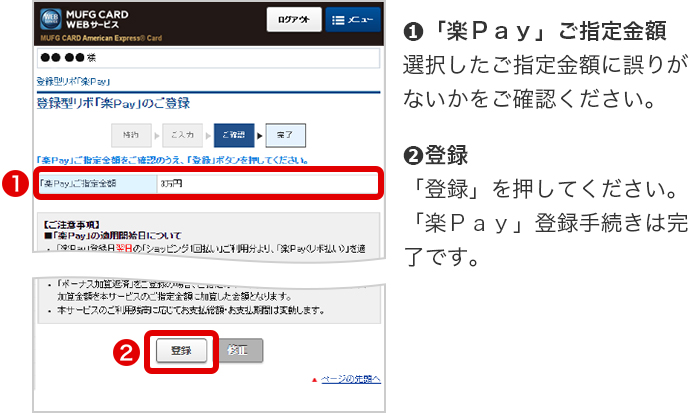Image resolution: width=690 pixels, height=413 pixels.
Task: Click the 3万円 amount value
Action: [x=172, y=184]
